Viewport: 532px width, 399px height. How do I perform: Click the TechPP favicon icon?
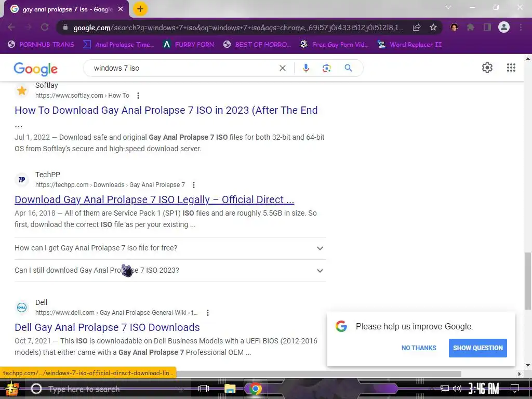(x=22, y=180)
